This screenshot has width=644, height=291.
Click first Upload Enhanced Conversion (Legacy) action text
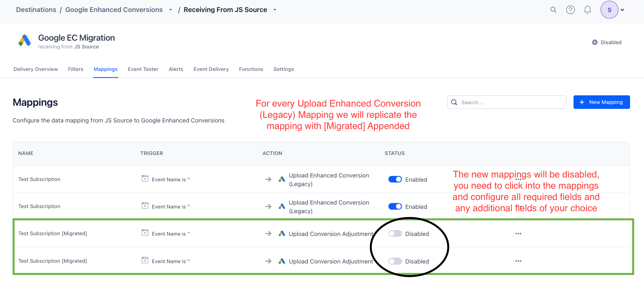point(329,180)
